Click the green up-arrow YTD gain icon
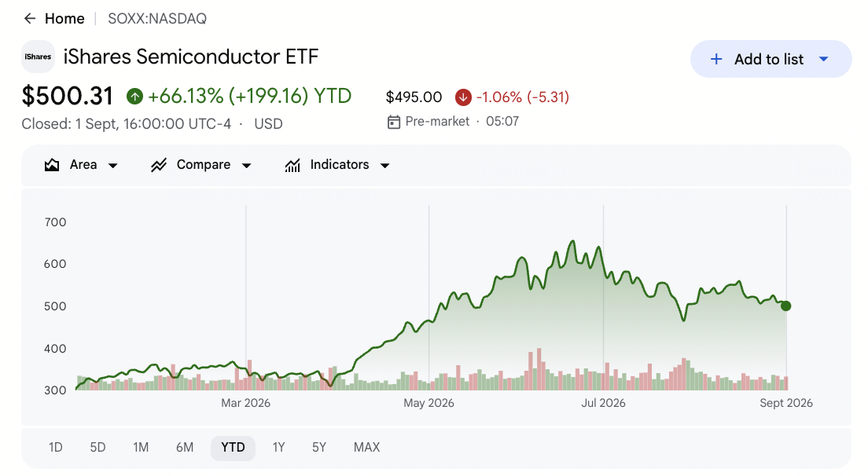 click(134, 97)
